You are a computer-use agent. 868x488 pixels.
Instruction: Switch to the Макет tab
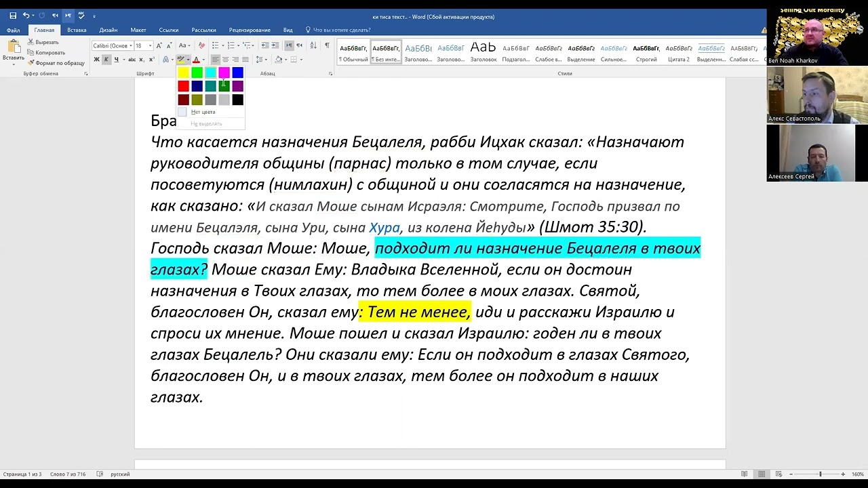[138, 30]
